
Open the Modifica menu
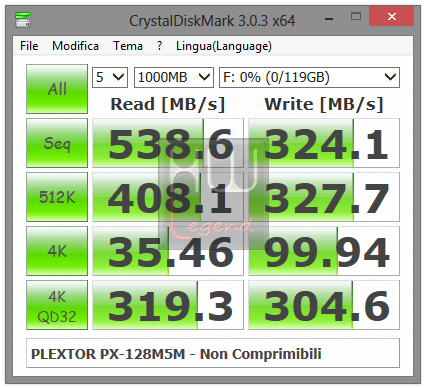[x=75, y=46]
